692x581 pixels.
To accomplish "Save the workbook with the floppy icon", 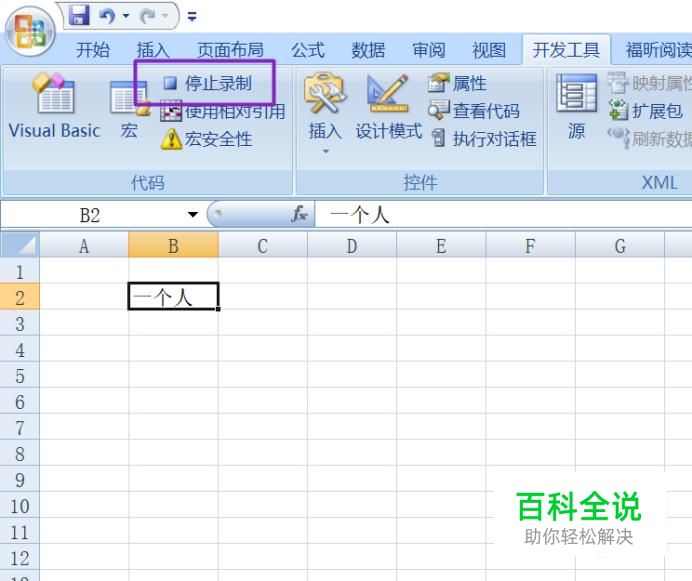I will pos(79,15).
